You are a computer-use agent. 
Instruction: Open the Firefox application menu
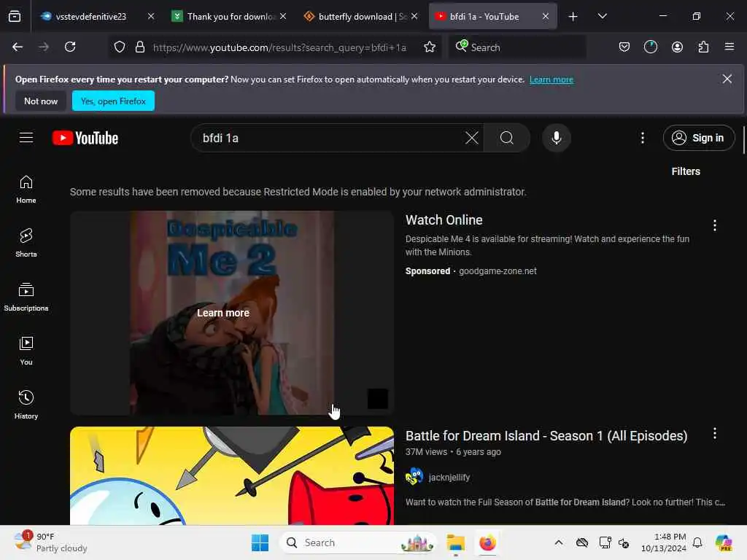pyautogui.click(x=729, y=47)
